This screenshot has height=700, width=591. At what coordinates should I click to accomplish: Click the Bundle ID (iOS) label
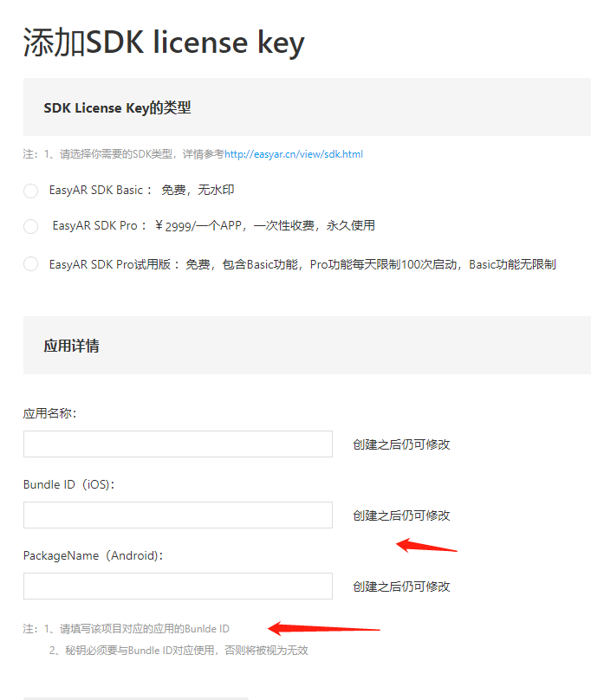pyautogui.click(x=68, y=484)
